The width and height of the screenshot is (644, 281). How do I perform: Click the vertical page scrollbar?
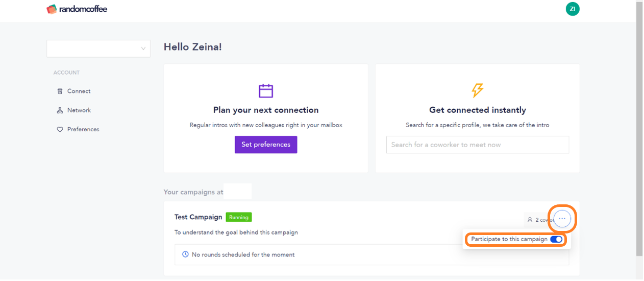click(x=639, y=128)
